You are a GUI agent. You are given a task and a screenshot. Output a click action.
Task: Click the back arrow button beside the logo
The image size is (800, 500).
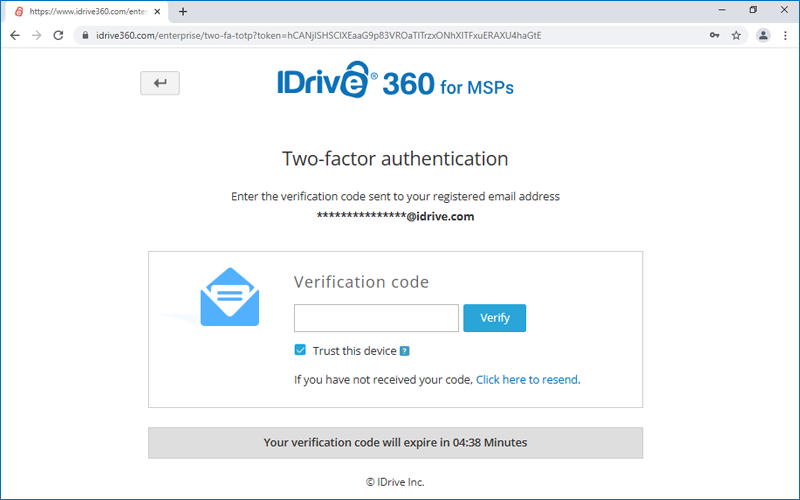coord(160,83)
